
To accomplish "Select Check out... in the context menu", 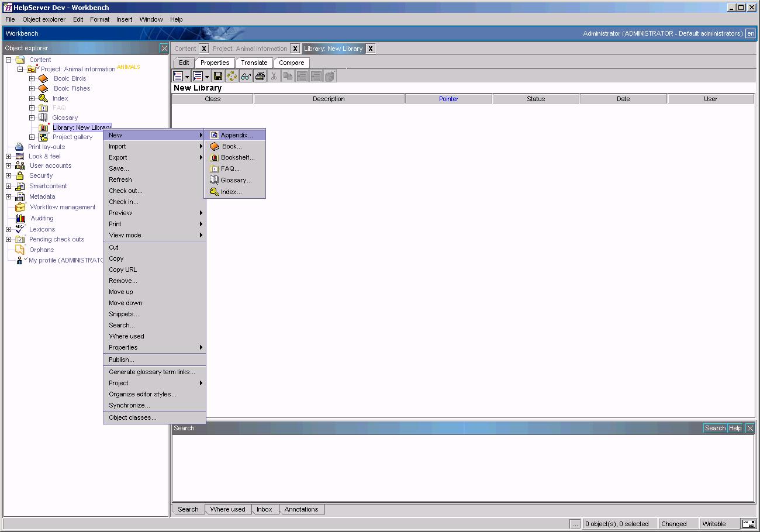I will click(x=154, y=191).
